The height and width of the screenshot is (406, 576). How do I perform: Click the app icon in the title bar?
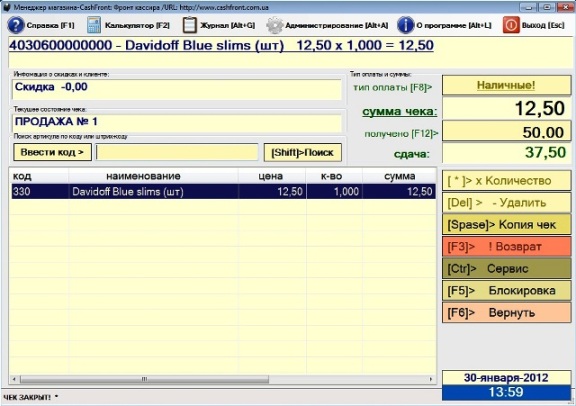coord(6,7)
